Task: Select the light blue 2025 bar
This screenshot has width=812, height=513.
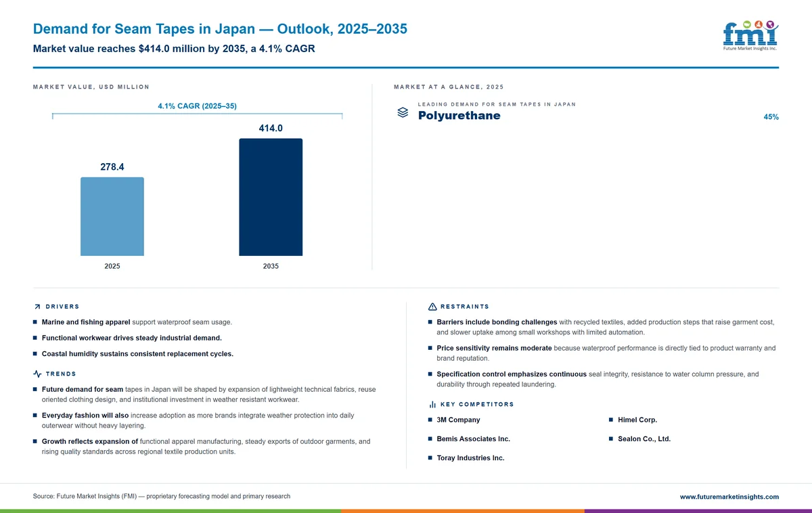Action: pyautogui.click(x=112, y=217)
